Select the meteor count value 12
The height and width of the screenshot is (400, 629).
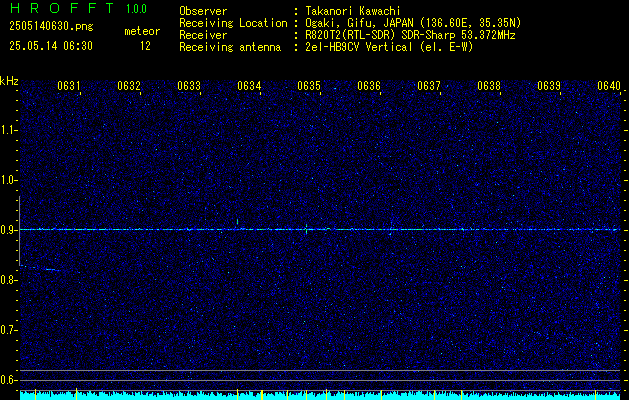pyautogui.click(x=145, y=46)
